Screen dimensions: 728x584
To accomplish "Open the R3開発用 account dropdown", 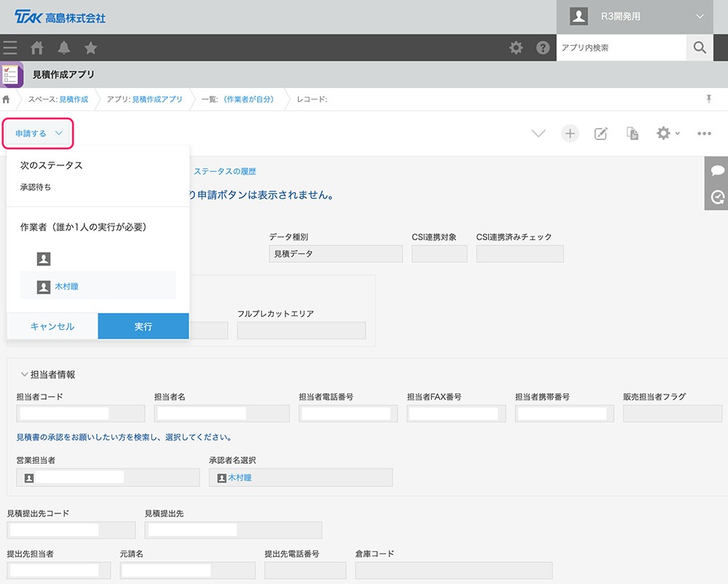I will (x=635, y=17).
